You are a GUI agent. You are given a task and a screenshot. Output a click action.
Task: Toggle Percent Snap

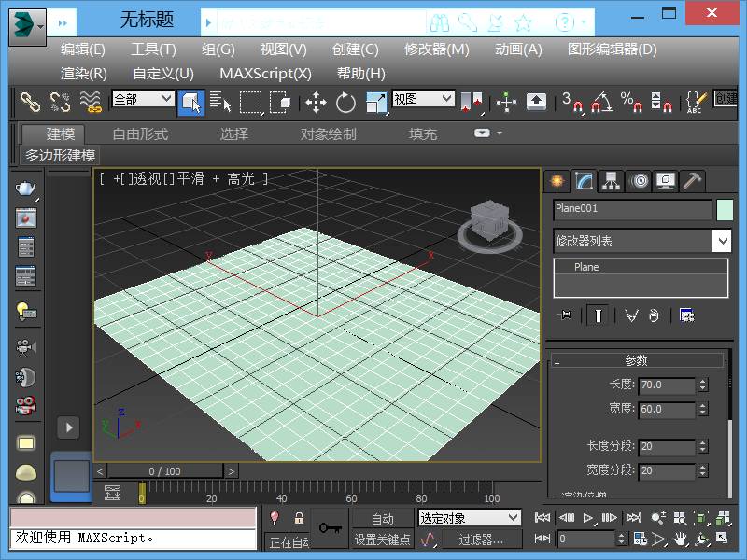pyautogui.click(x=631, y=102)
